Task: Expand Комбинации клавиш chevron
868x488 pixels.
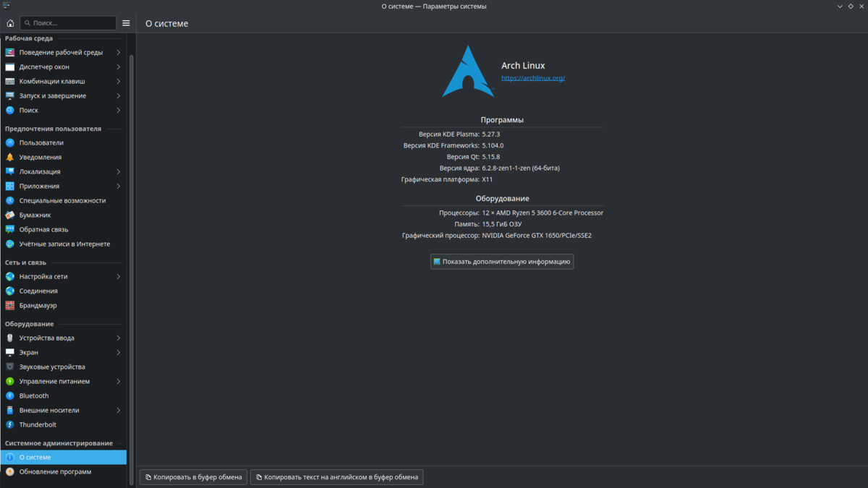Action: coord(119,81)
